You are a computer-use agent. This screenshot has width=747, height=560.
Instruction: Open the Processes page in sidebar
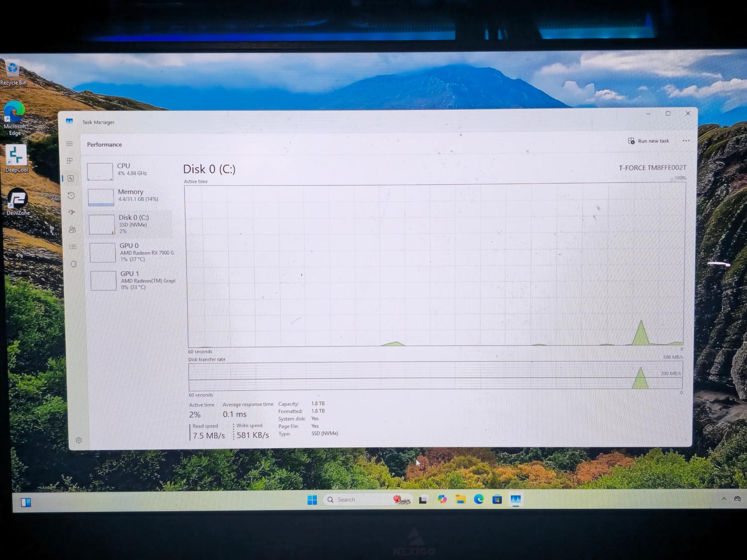(x=70, y=161)
